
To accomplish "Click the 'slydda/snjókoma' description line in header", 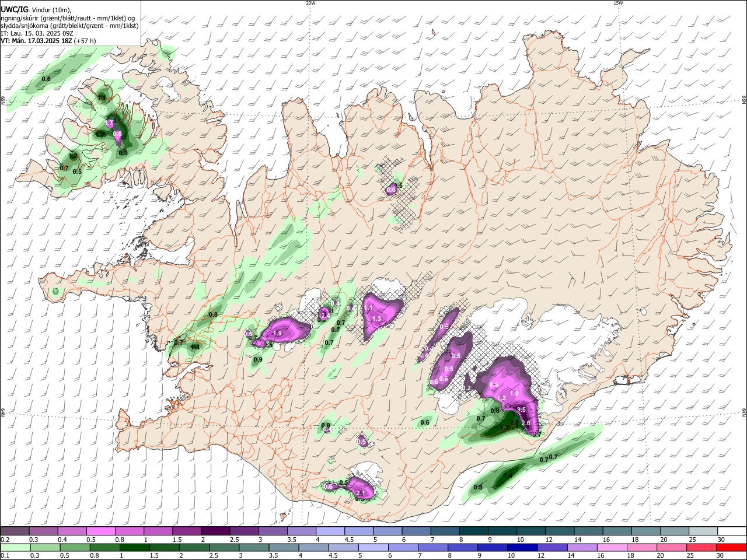I will click(x=69, y=26).
